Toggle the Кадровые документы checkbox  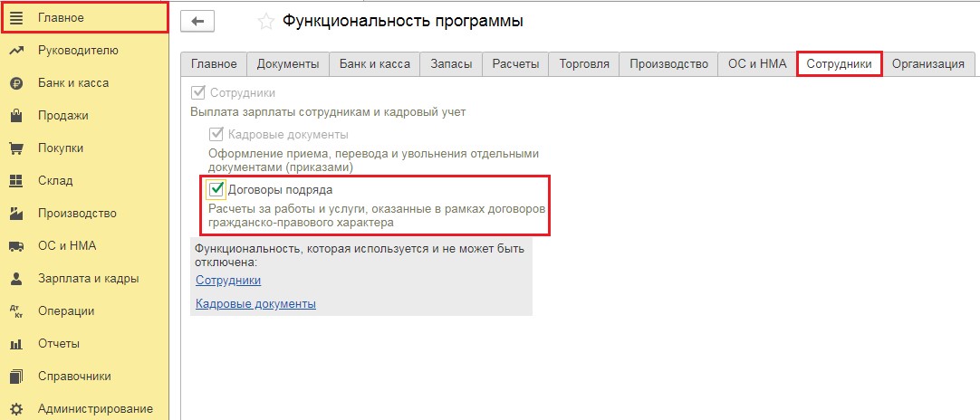tap(216, 134)
